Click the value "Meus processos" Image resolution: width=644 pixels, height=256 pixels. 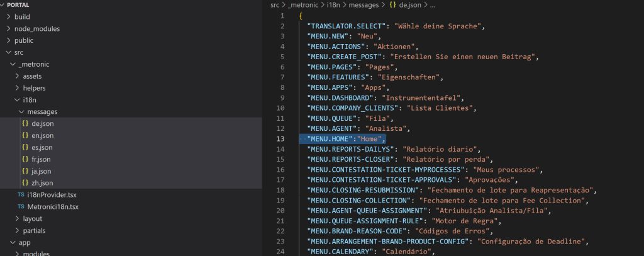point(505,170)
